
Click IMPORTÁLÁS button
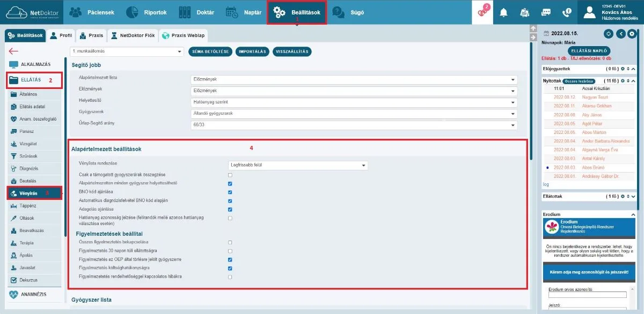click(252, 51)
